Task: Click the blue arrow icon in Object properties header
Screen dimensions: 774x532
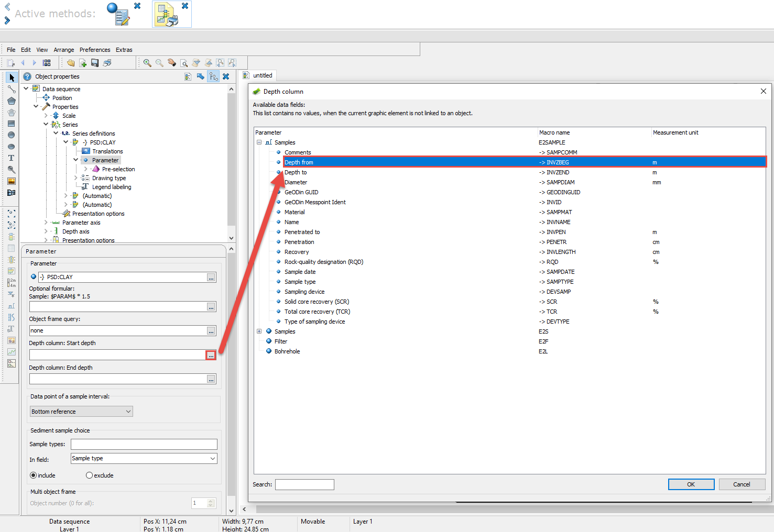Action: [201, 76]
